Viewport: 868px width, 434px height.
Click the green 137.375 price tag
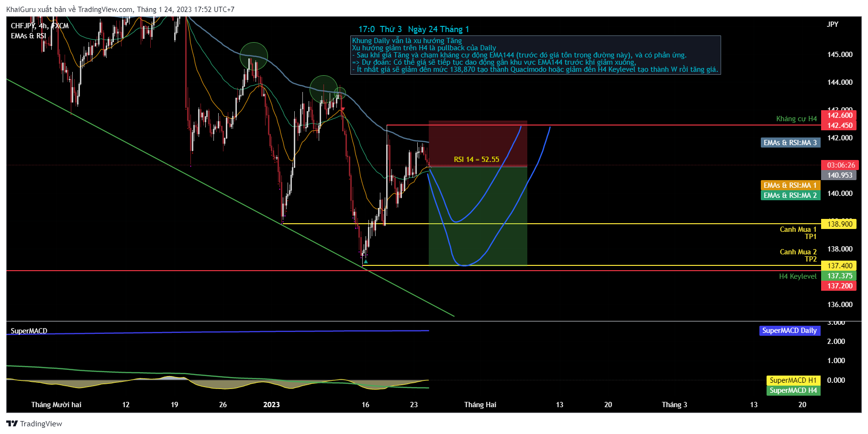pyautogui.click(x=840, y=276)
